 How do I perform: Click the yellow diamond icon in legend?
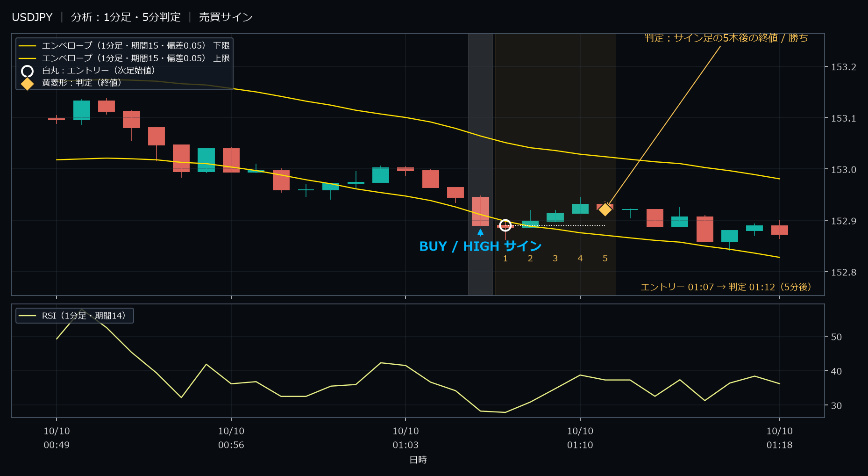tap(27, 83)
